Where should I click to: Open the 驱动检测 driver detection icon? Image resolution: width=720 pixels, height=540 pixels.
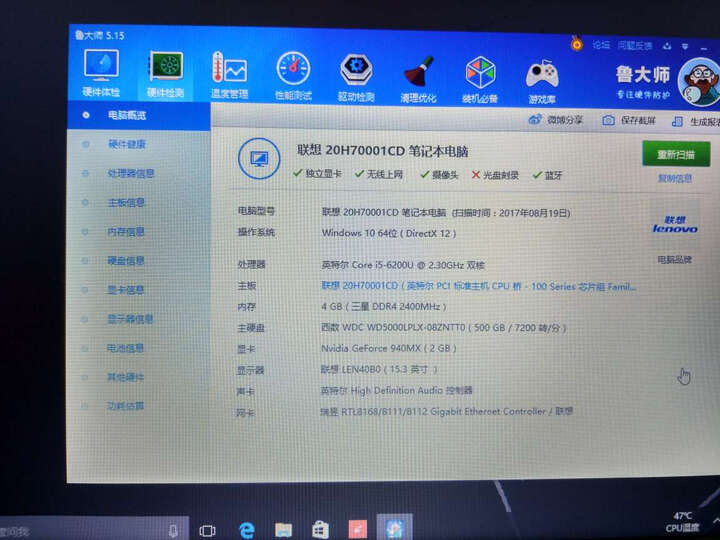click(356, 77)
